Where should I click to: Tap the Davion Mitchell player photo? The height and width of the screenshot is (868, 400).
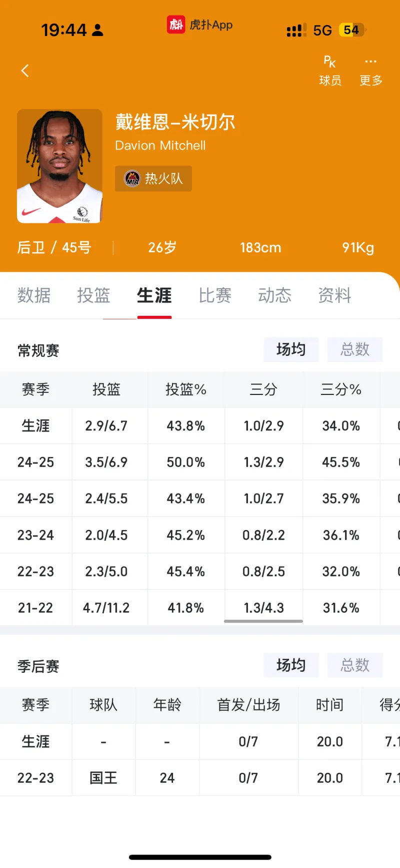[59, 166]
